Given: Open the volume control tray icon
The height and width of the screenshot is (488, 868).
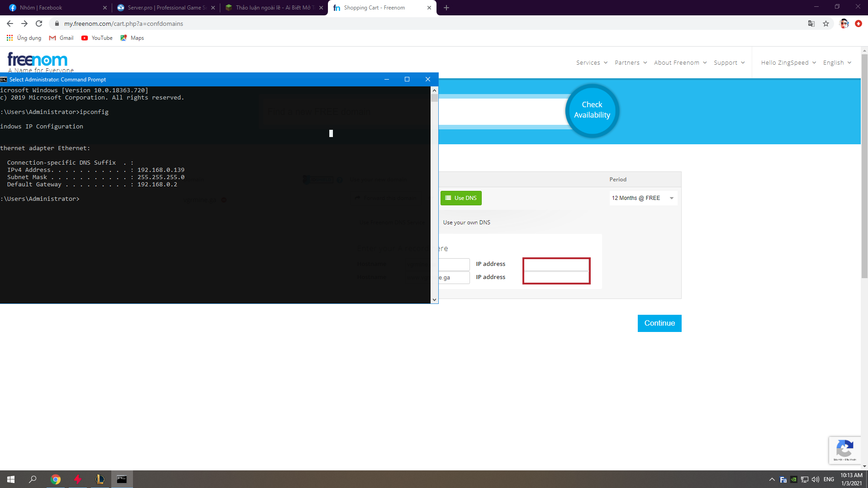Looking at the screenshot, I should click(x=816, y=479).
